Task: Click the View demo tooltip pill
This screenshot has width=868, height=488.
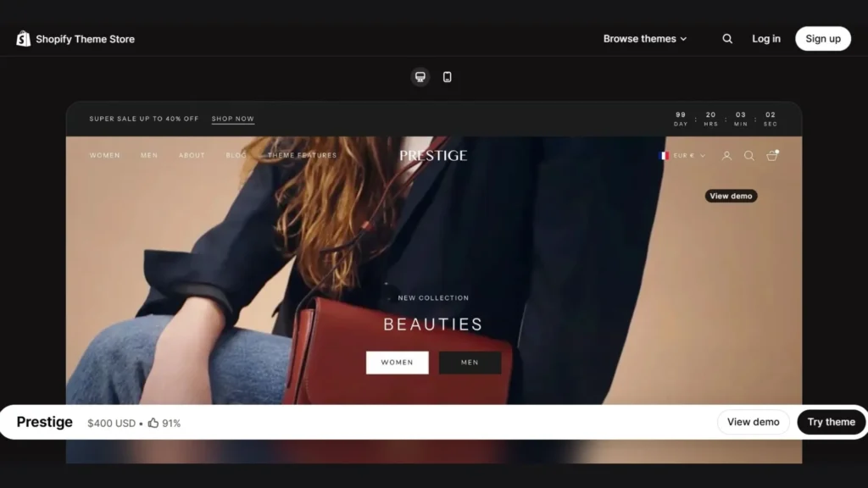Action: tap(731, 196)
